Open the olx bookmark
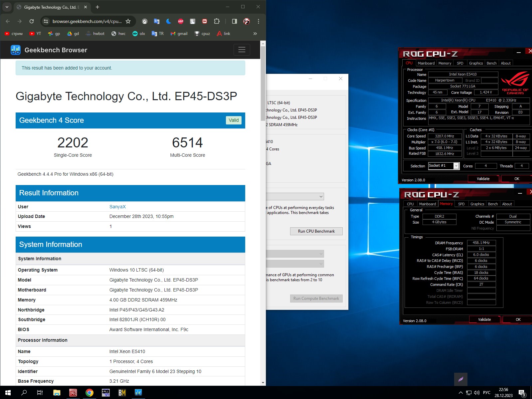This screenshot has height=399, width=532. pyautogui.click(x=139, y=34)
